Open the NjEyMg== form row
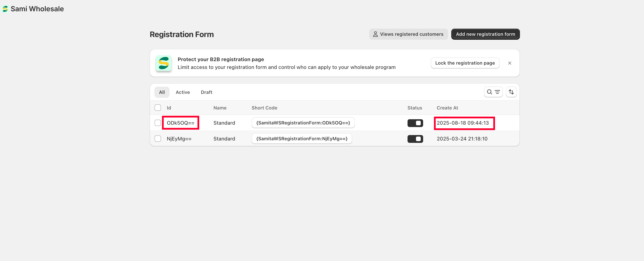This screenshot has width=644, height=261. coord(179,139)
